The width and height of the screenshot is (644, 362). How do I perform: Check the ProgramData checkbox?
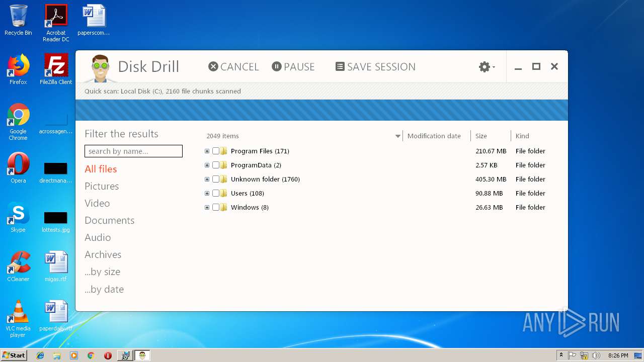coord(216,165)
